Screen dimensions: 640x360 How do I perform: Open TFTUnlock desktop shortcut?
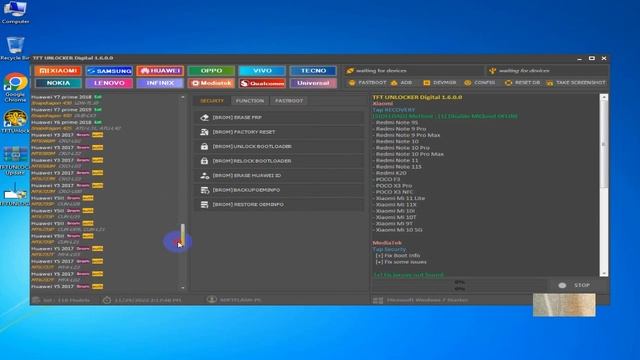(15, 122)
